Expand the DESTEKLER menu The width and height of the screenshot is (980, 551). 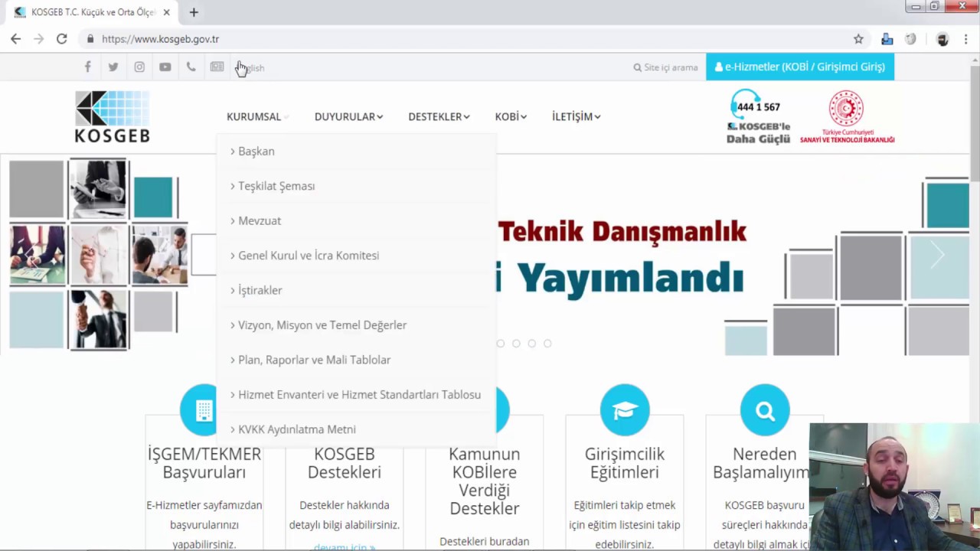tap(439, 116)
